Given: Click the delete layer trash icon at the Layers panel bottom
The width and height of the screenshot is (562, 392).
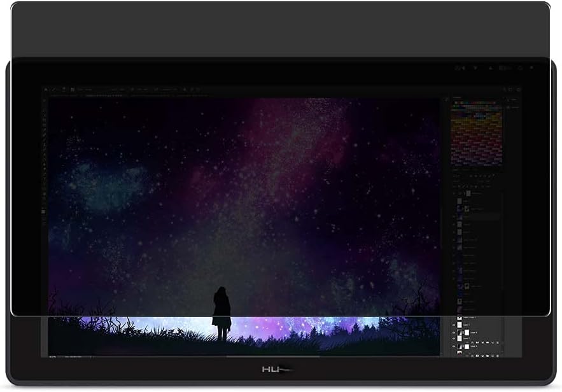Looking at the screenshot, I should click(498, 356).
